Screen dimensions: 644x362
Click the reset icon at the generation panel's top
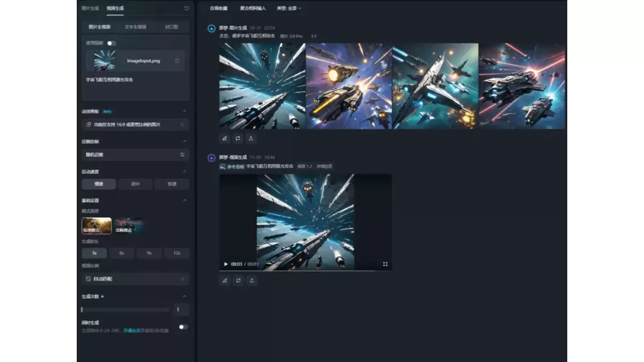coord(186,8)
